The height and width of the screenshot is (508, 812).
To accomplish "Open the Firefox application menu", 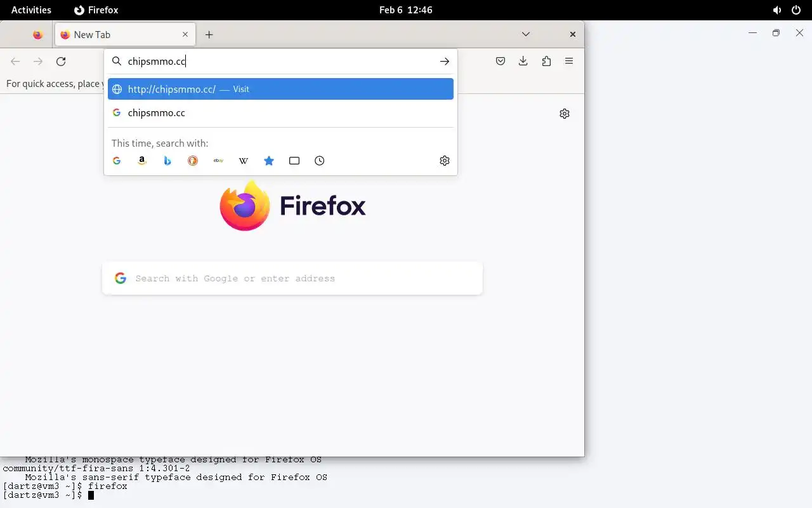I will point(569,61).
